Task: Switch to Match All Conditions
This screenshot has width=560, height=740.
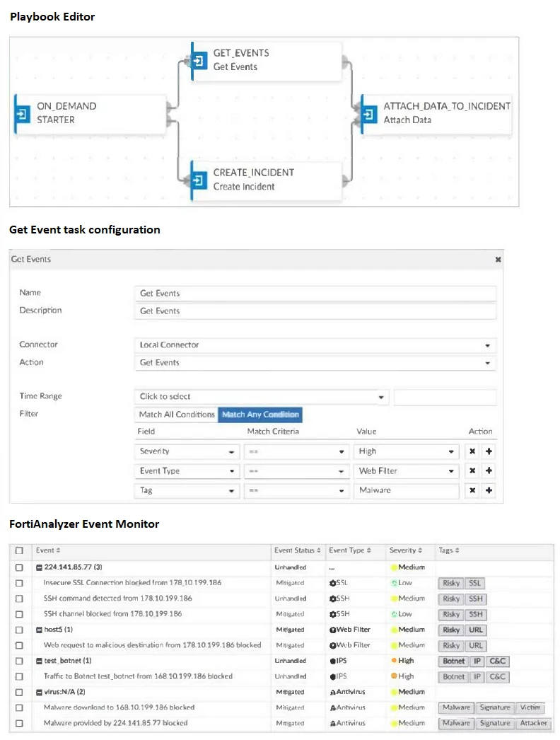Action: tap(177, 415)
